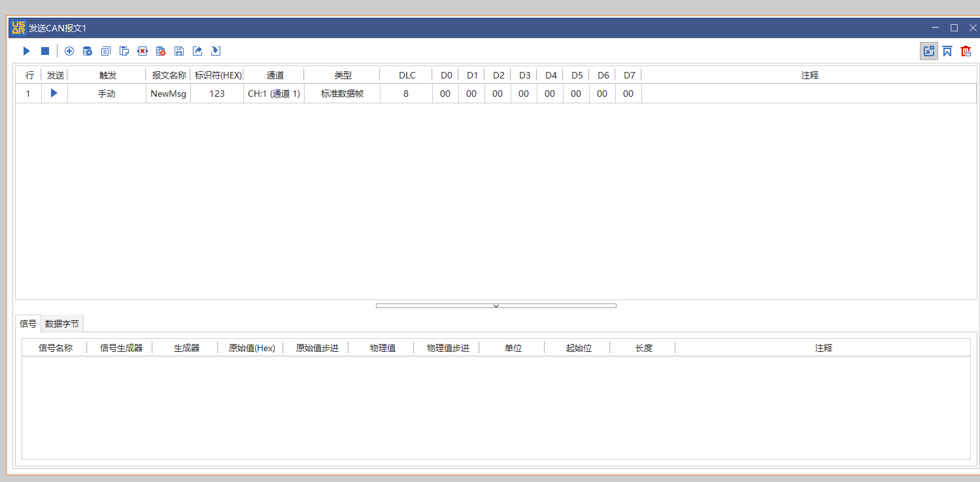
Task: Select the 信号 tab
Action: tap(28, 323)
